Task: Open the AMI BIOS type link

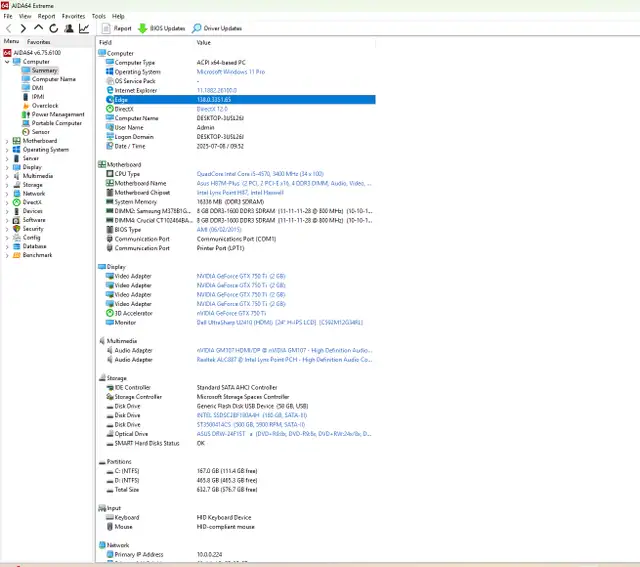Action: tap(219, 230)
